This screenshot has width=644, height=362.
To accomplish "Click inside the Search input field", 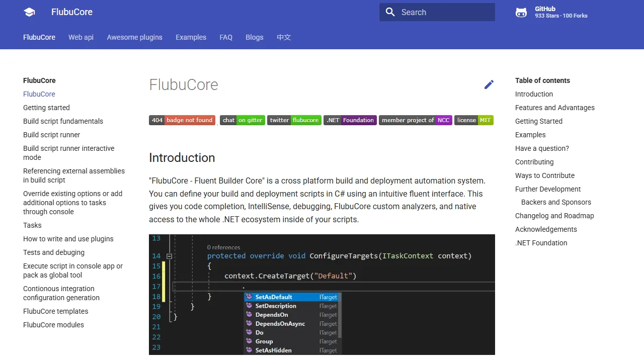I will pyautogui.click(x=443, y=12).
